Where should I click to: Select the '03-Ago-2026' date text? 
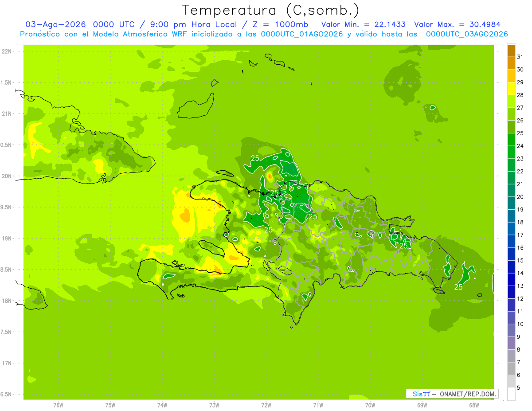click(x=56, y=24)
